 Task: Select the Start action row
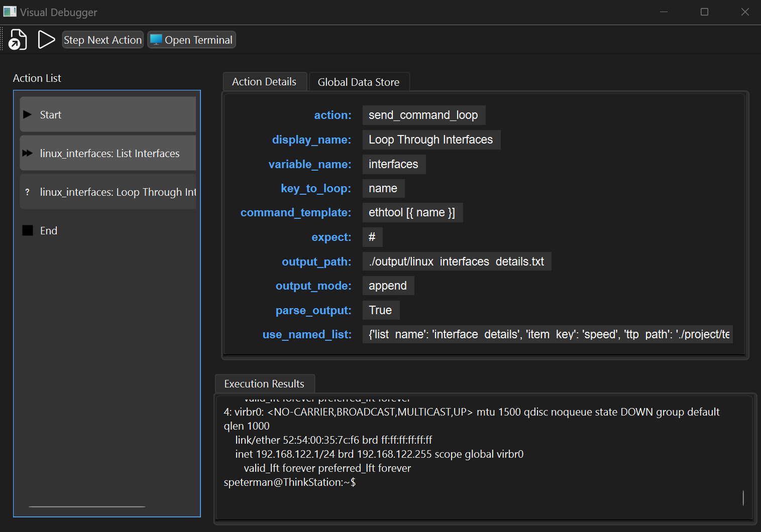pyautogui.click(x=107, y=114)
